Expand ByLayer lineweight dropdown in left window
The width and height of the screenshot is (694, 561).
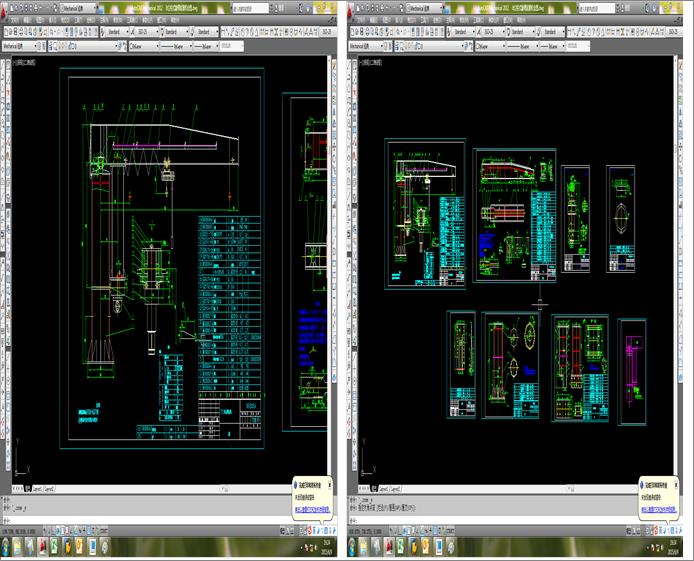tap(216, 46)
